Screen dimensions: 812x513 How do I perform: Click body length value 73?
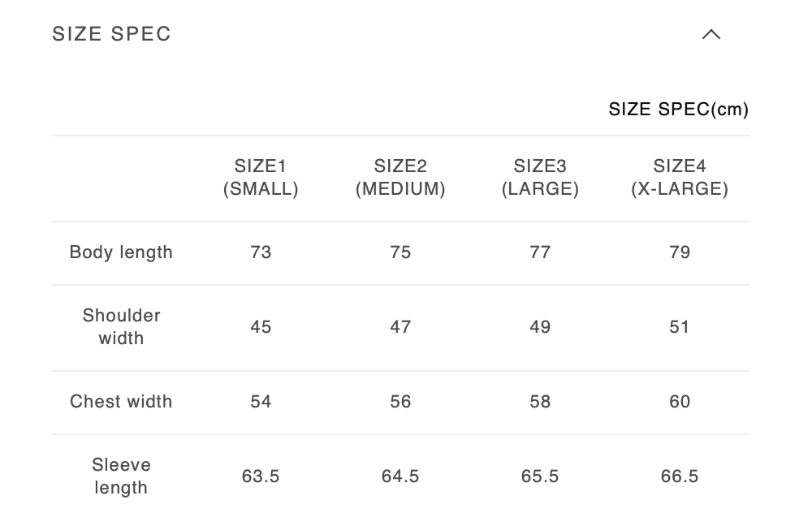pos(261,252)
